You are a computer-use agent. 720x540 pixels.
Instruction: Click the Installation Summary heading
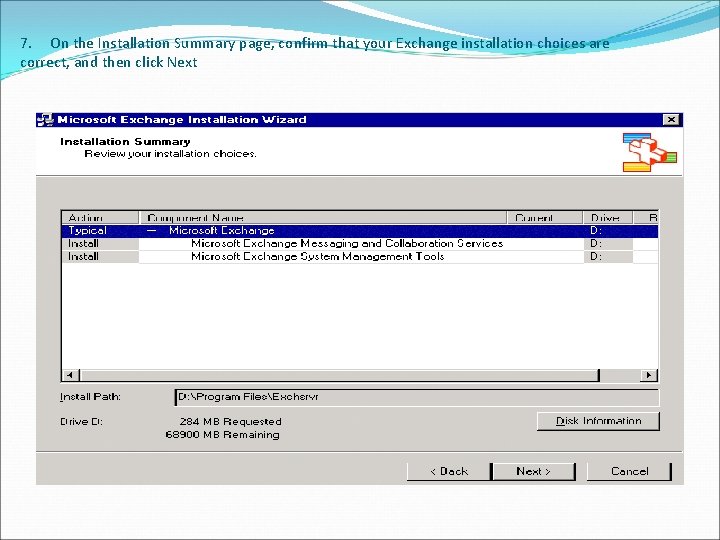pos(125,141)
